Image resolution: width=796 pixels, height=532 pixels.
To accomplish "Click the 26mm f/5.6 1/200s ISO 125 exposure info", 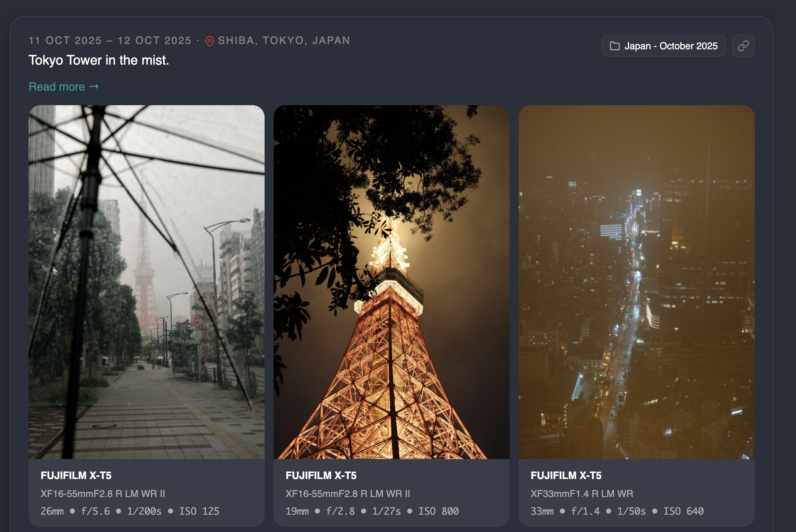I will 130,511.
